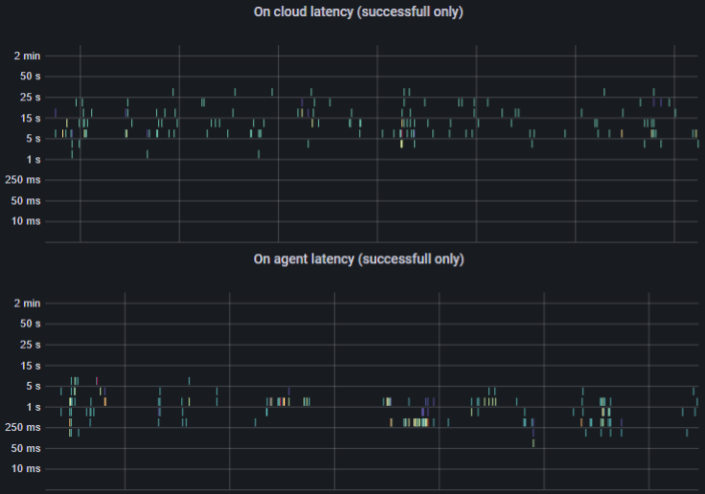Click '25 s' axis label in agent latency chart
Viewport: 705px width, 494px height.
click(30, 345)
